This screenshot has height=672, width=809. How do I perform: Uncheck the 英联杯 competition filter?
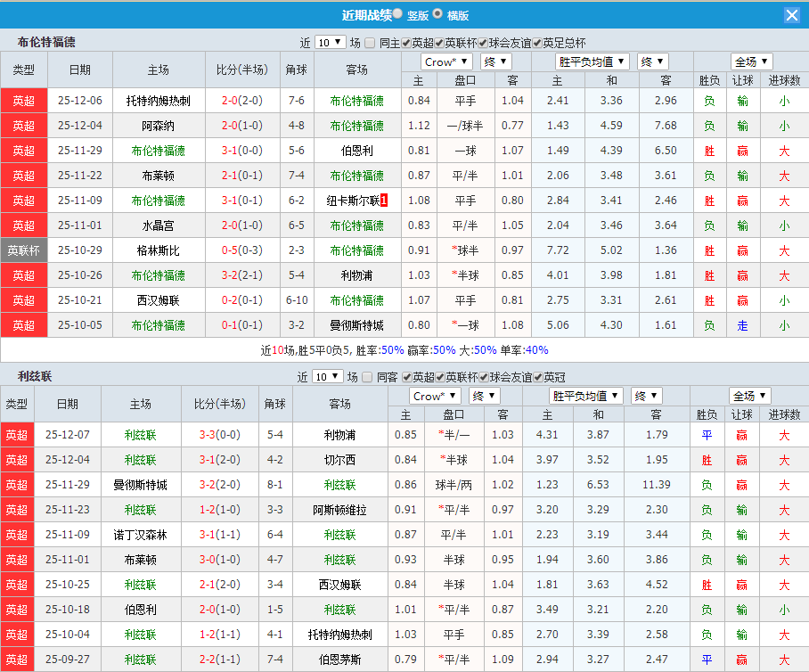[437, 42]
